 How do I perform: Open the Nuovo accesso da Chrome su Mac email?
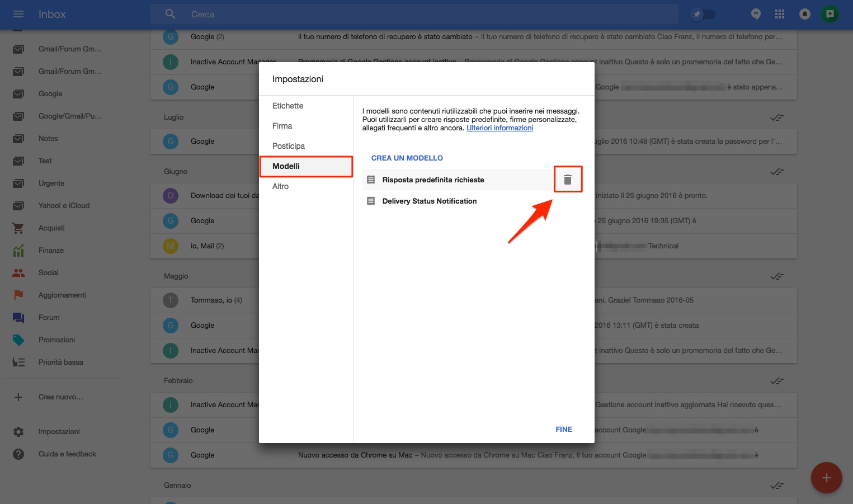(474, 455)
